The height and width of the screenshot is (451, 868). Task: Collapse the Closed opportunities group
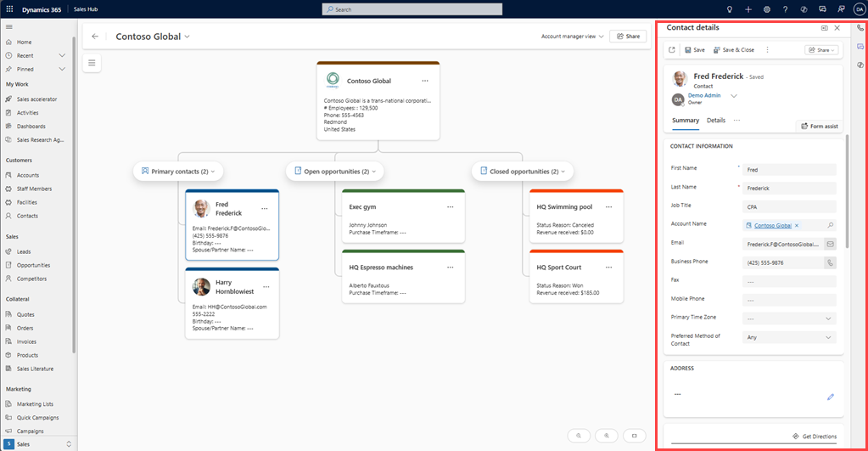click(x=563, y=172)
